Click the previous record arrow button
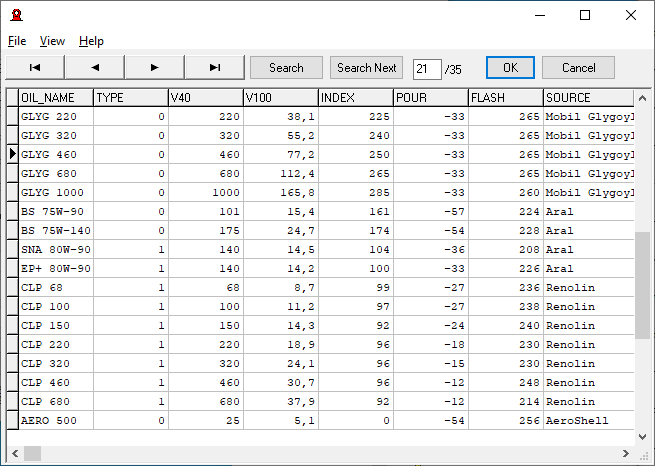Viewport: 655px width, 466px height. tap(95, 68)
